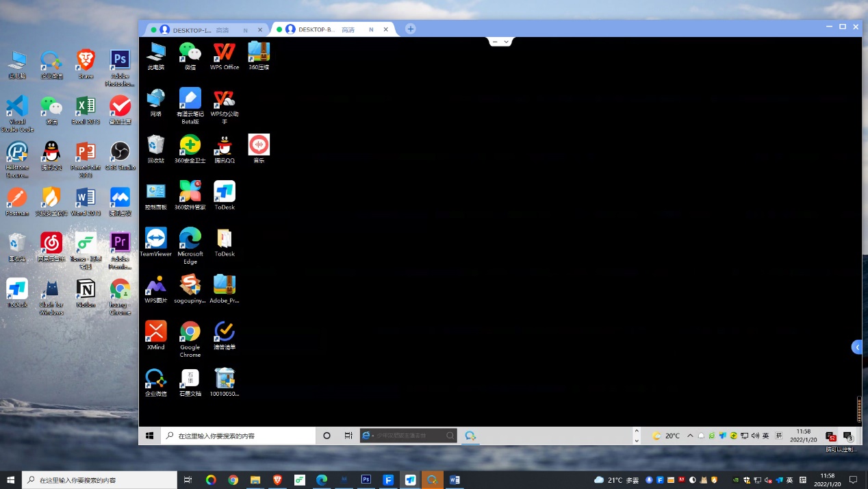The height and width of the screenshot is (489, 868).
Task: Open 石墨文档 on remote desktop
Action: pyautogui.click(x=190, y=383)
